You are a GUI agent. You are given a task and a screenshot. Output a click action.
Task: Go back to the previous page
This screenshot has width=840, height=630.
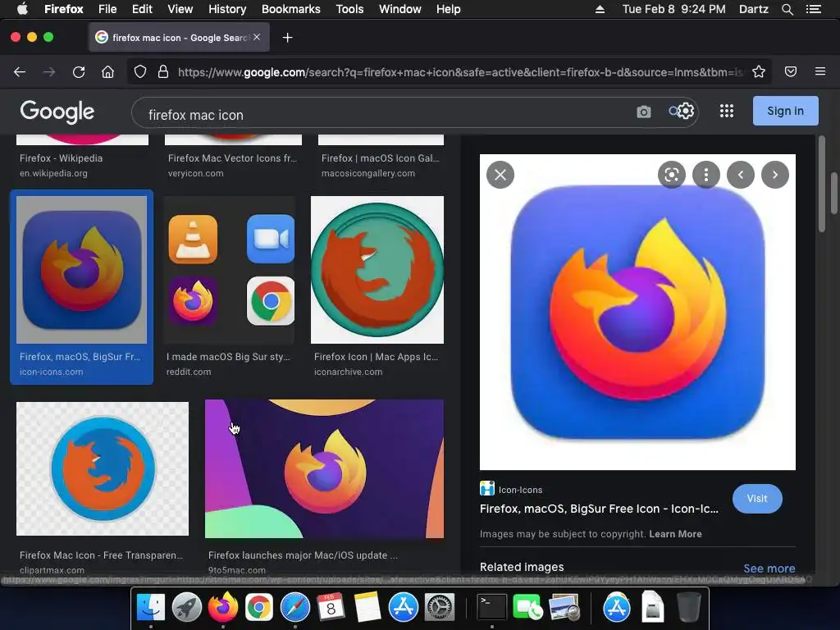(x=20, y=72)
